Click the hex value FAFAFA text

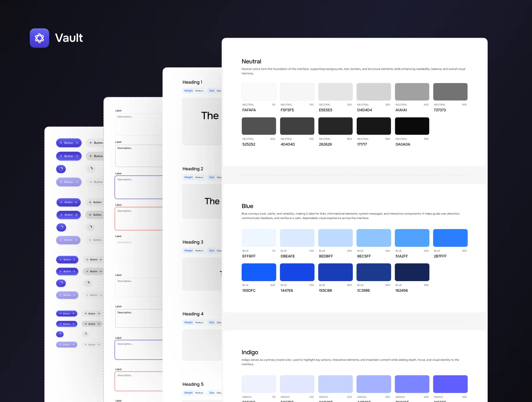coord(249,110)
